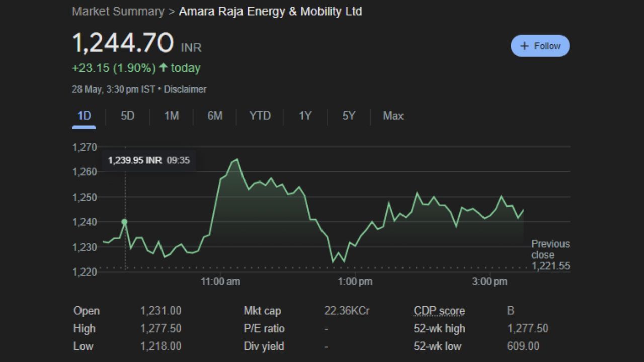This screenshot has width=644, height=362.
Task: Switch to the 1M chart range
Action: pos(172,116)
